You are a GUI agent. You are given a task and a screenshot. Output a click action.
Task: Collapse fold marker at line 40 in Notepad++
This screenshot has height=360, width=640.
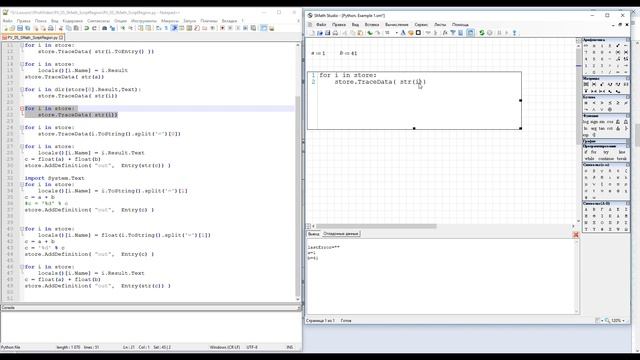22,229
